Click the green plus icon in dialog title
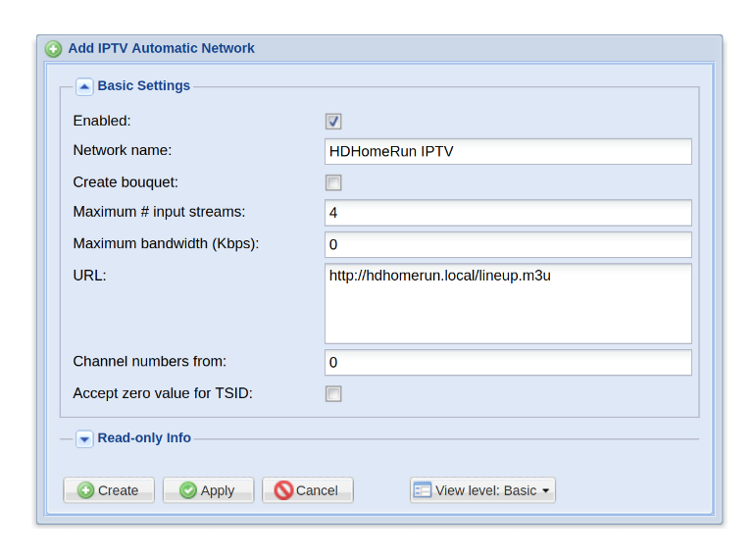Screen dimensions: 754x560 tap(53, 49)
